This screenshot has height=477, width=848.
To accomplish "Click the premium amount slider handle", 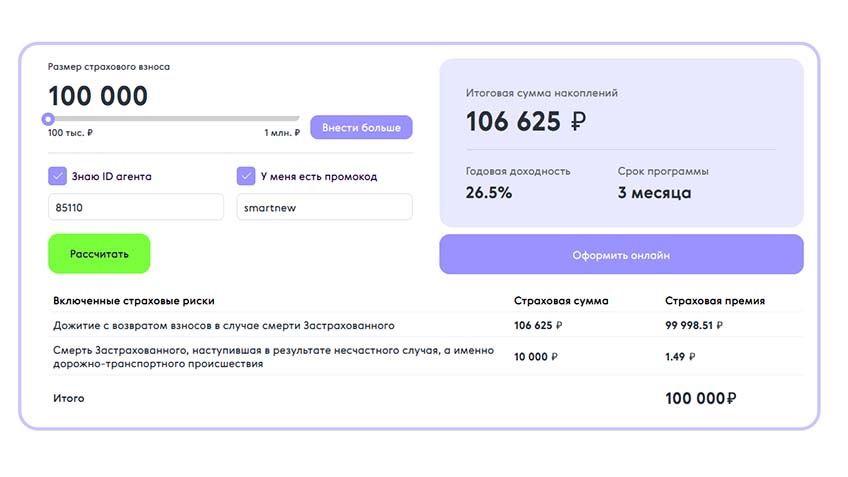I will [x=48, y=118].
